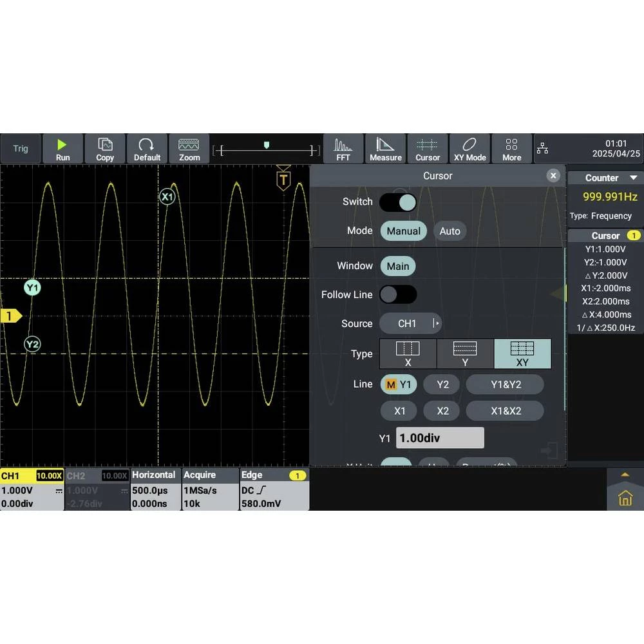The width and height of the screenshot is (644, 644).
Task: Tap the Copy screenshot icon
Action: [x=105, y=149]
